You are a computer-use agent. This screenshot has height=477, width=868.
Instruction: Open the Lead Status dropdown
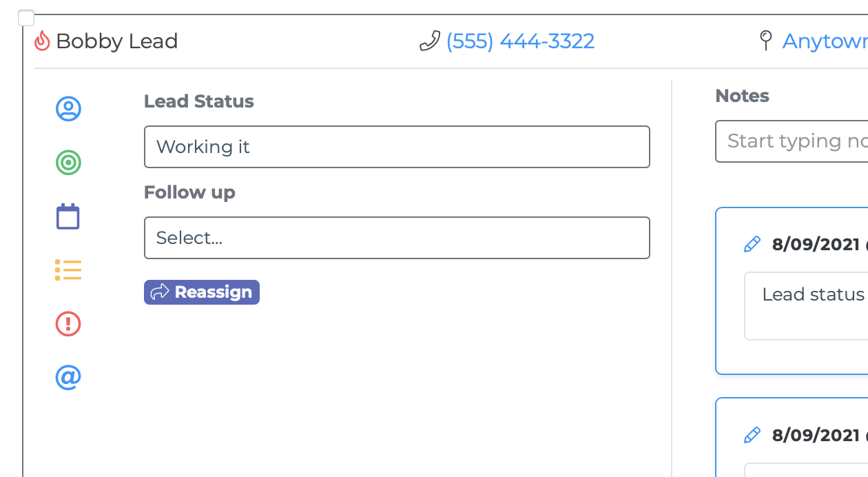(x=397, y=147)
